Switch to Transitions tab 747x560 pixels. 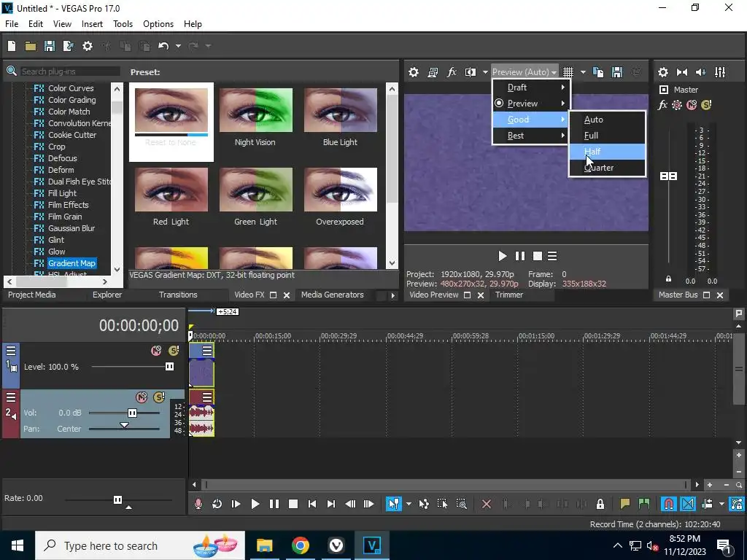[x=178, y=295]
